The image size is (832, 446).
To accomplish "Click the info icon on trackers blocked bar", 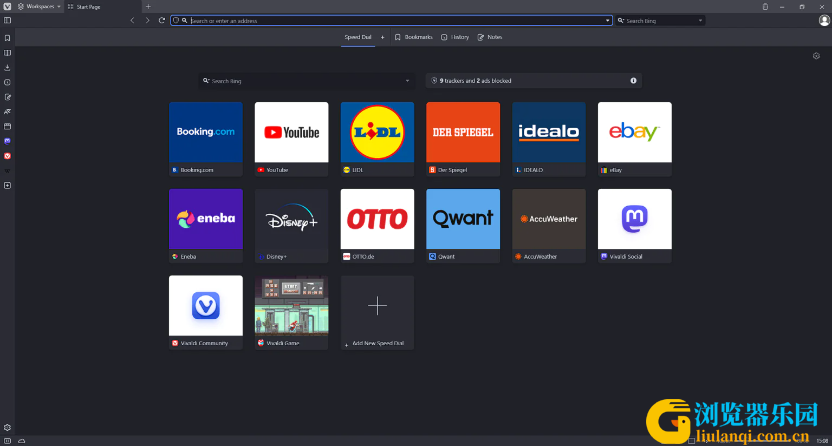I will [633, 81].
